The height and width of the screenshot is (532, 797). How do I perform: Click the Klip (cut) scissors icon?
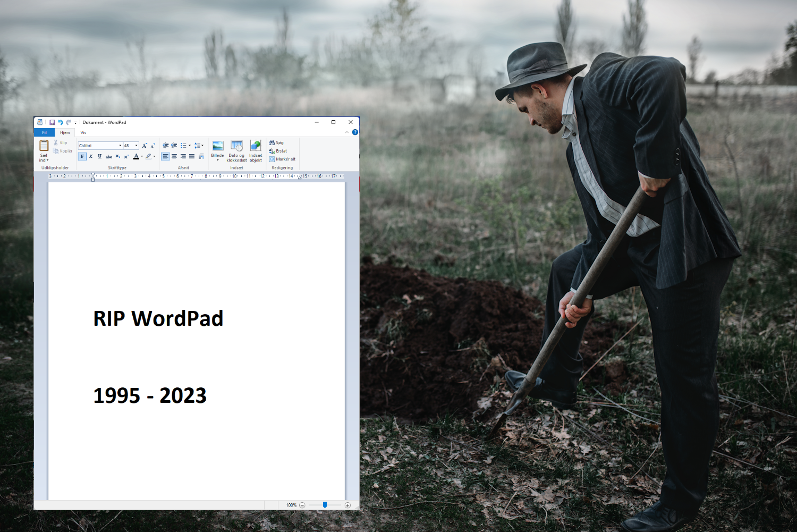(x=56, y=142)
